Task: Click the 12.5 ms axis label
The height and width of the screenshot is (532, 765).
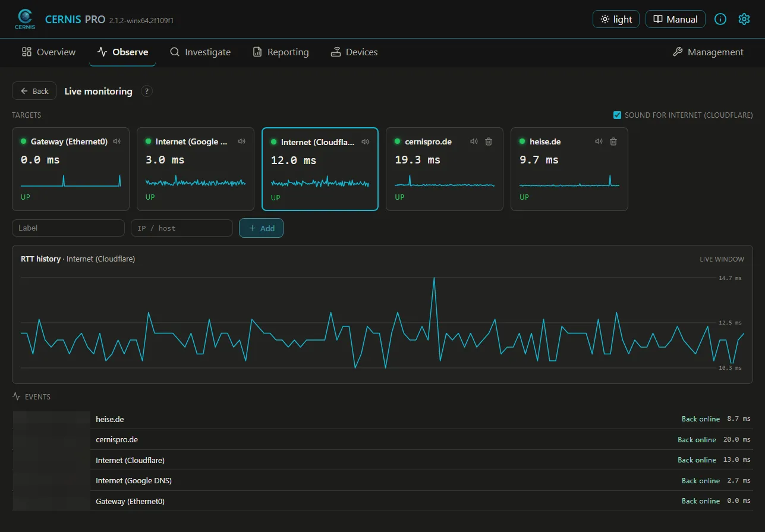Action: coord(730,323)
